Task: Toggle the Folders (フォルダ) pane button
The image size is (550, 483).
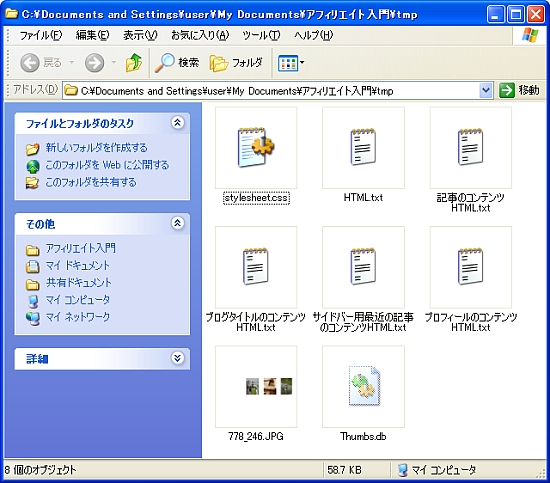Action: coord(236,63)
